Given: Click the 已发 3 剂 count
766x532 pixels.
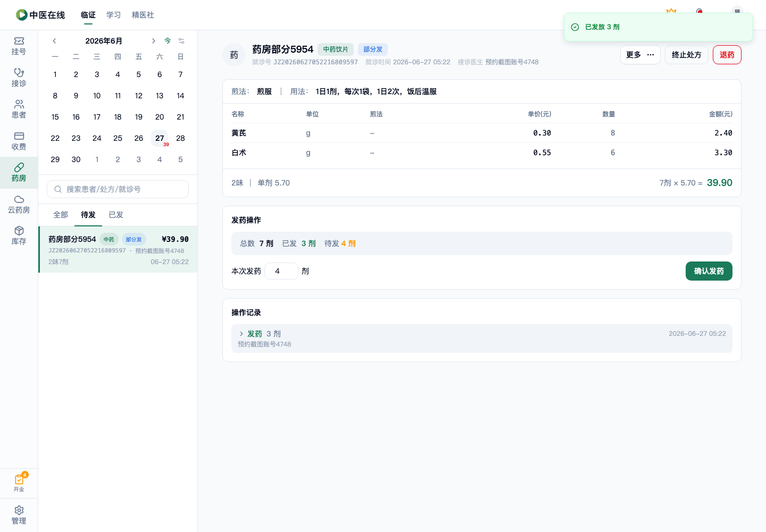Looking at the screenshot, I should (299, 243).
